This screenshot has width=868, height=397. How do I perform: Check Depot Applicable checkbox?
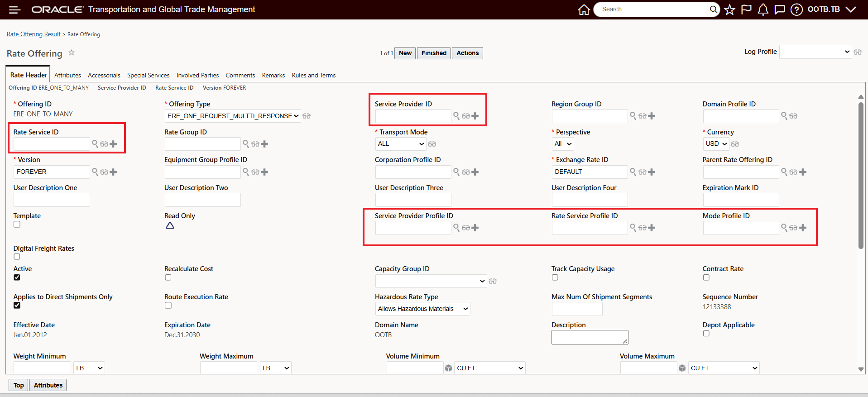[706, 334]
